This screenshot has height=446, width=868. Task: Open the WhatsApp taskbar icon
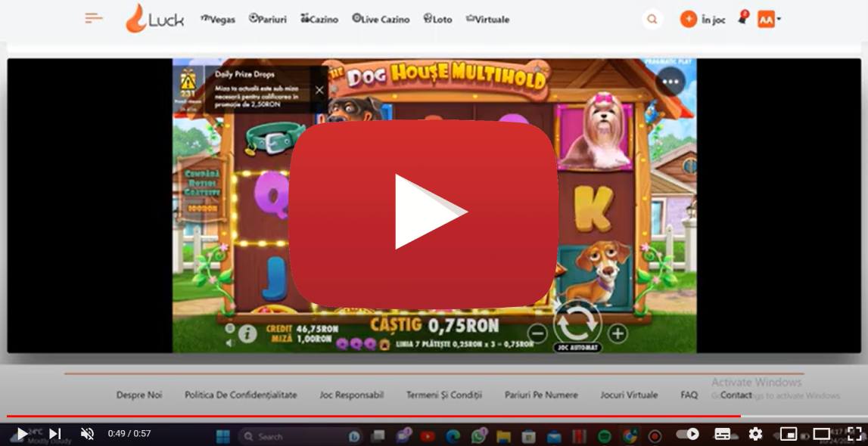478,437
